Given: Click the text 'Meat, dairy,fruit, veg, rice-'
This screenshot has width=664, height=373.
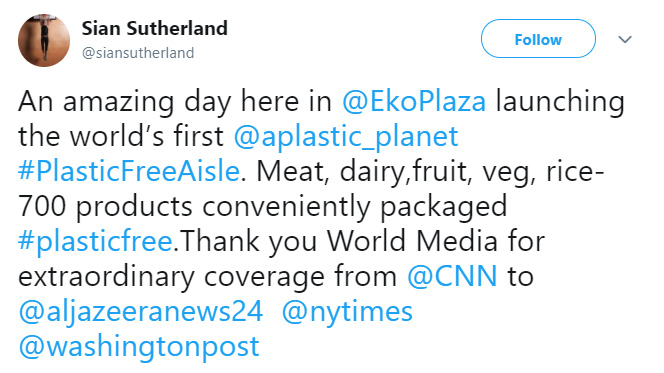Looking at the screenshot, I should pos(430,172).
